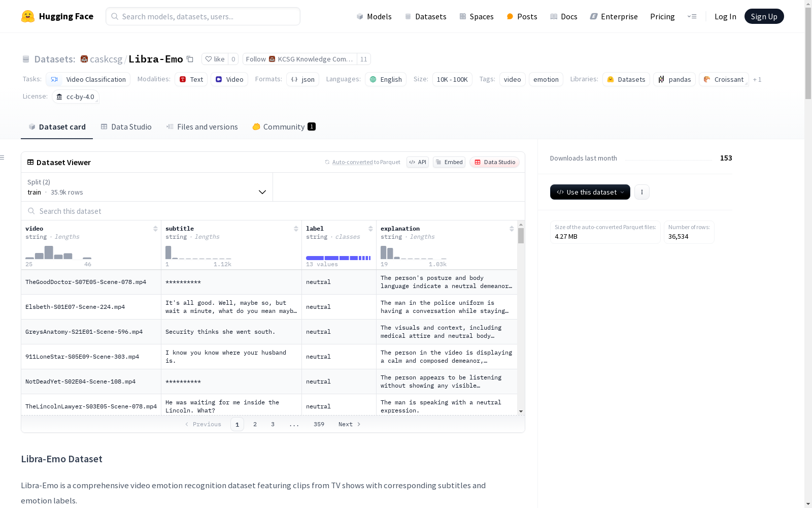The image size is (812, 508).
Task: Sort the subtitle column
Action: [296, 229]
